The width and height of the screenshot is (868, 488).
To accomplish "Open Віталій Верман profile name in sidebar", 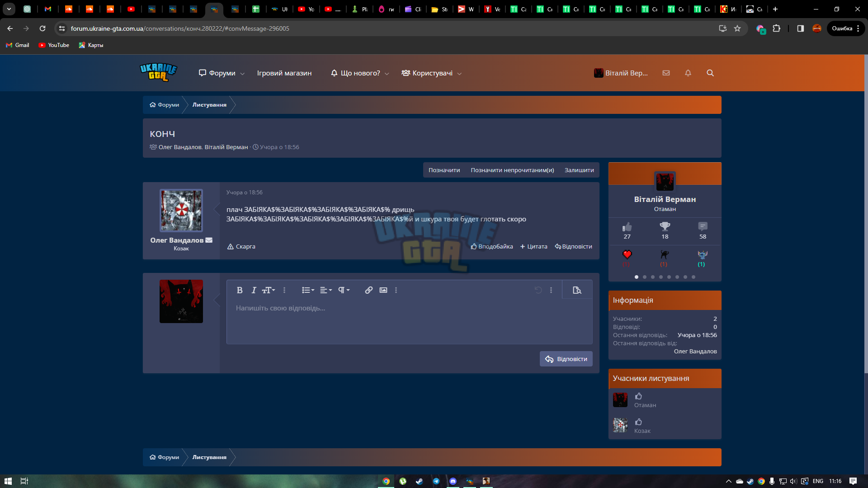I will click(x=665, y=199).
